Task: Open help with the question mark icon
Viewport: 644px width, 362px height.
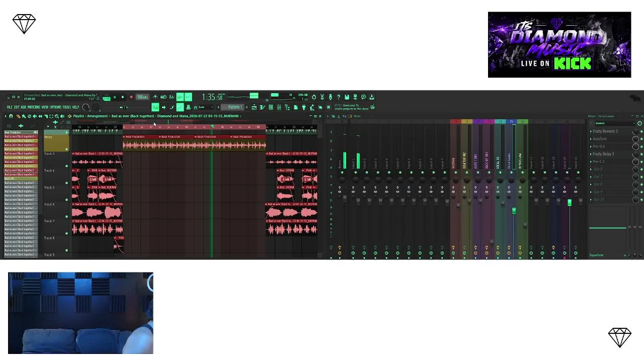Action: tap(339, 97)
